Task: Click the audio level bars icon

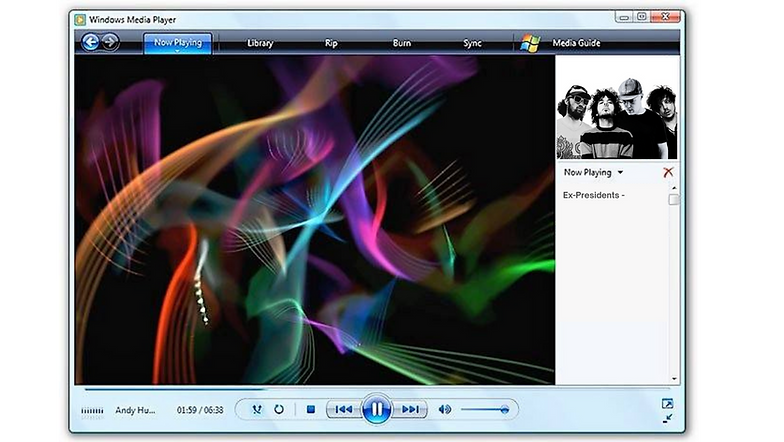Action: [x=92, y=410]
